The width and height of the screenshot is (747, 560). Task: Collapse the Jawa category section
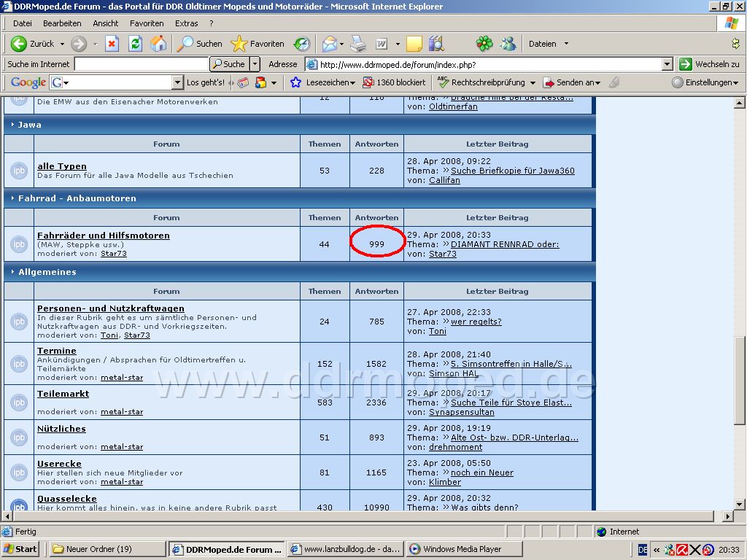pyautogui.click(x=12, y=125)
